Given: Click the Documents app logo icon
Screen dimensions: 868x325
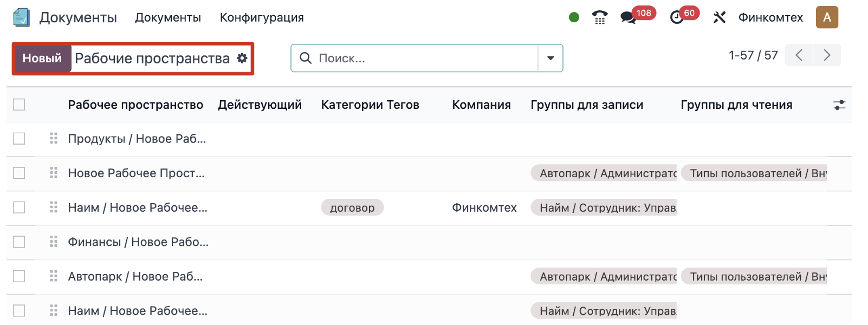Looking at the screenshot, I should (22, 17).
